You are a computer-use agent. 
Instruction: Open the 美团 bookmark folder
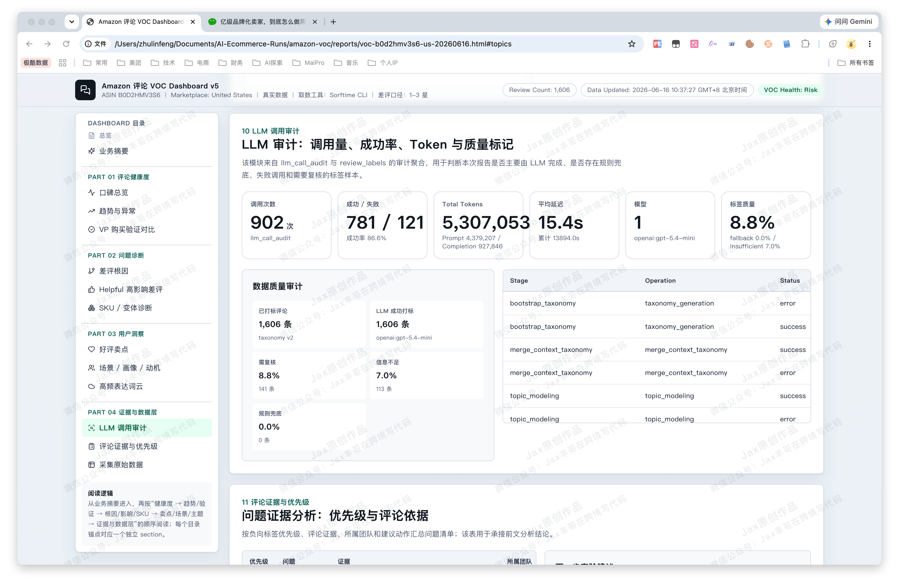(x=129, y=63)
